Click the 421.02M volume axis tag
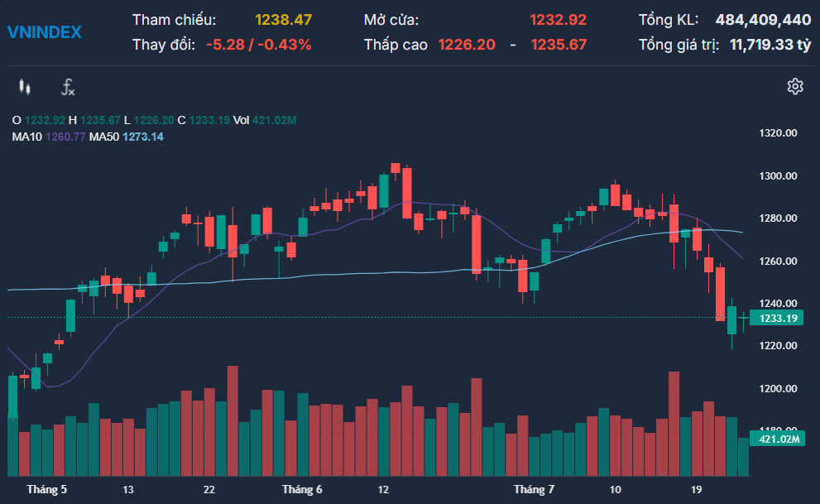 [775, 439]
